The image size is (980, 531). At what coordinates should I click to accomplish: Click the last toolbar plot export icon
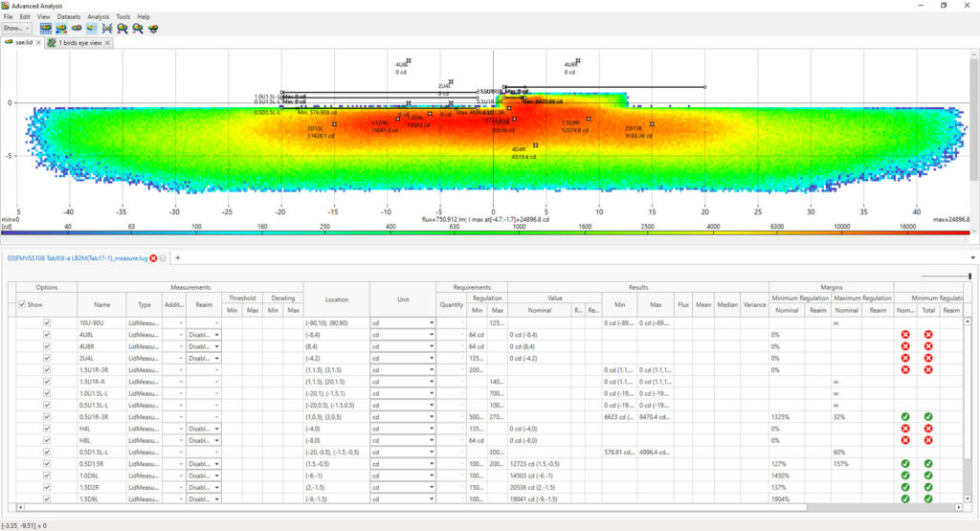pos(153,28)
